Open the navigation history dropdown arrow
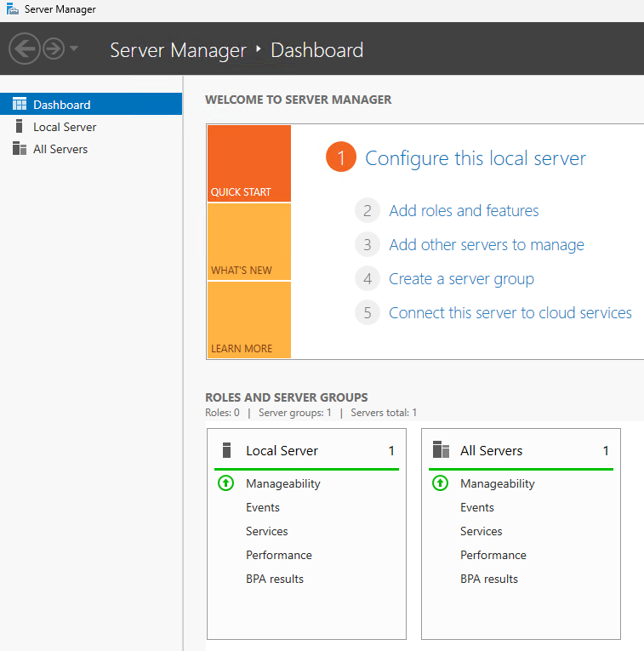 click(74, 49)
